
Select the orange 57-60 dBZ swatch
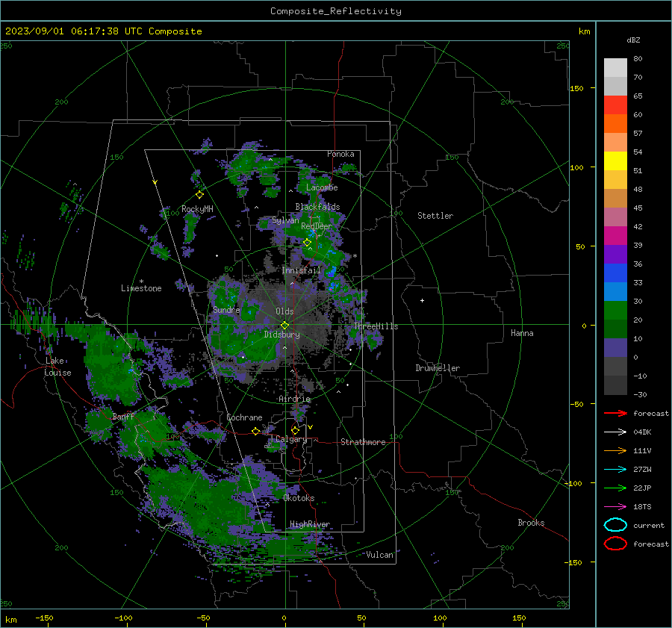615,124
